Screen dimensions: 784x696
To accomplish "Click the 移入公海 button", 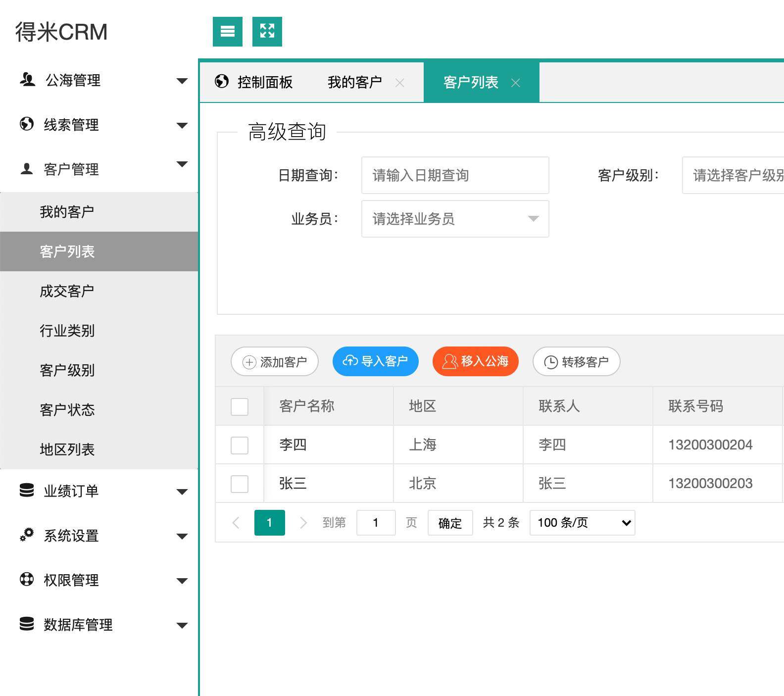I will (x=475, y=361).
